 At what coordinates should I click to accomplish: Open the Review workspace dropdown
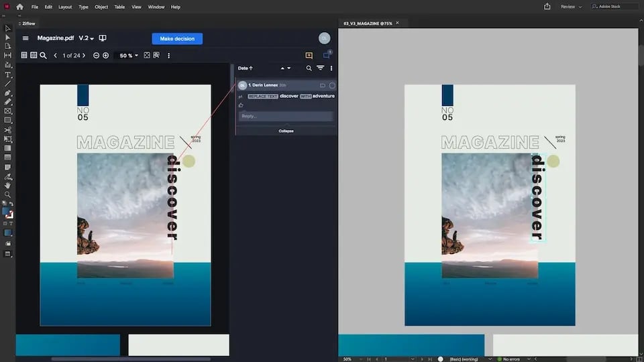(x=572, y=7)
